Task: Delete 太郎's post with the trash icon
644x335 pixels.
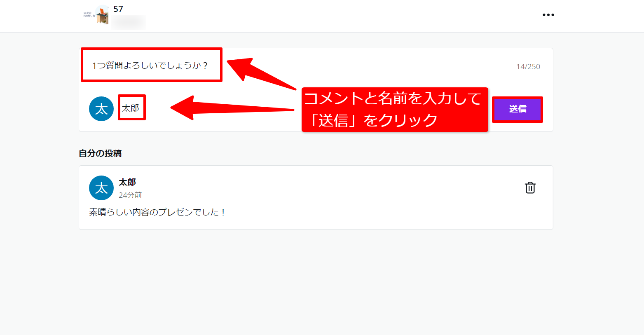Action: coord(530,187)
